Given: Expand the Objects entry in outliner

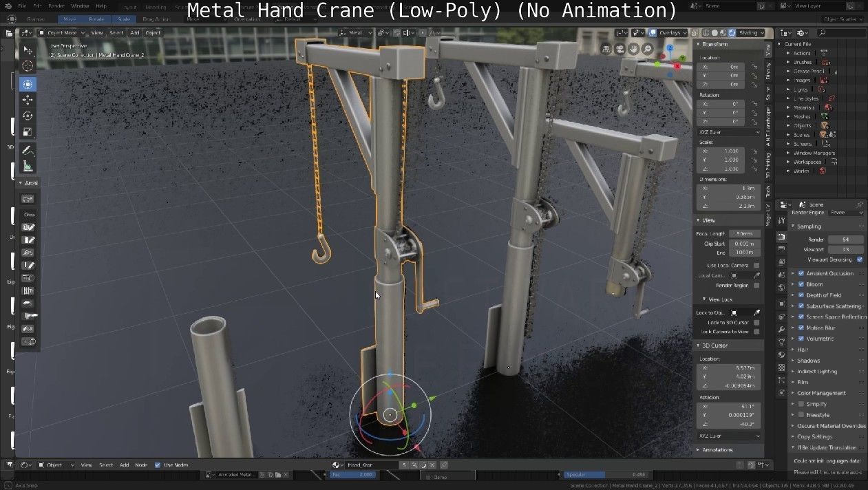Looking at the screenshot, I should [x=788, y=126].
